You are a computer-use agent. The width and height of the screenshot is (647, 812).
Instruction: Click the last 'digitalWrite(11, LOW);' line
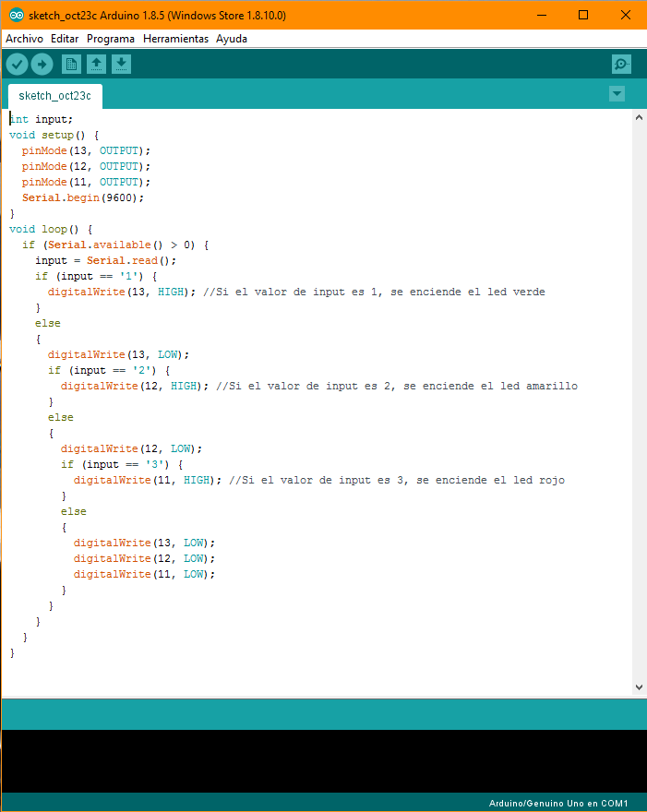tap(144, 574)
